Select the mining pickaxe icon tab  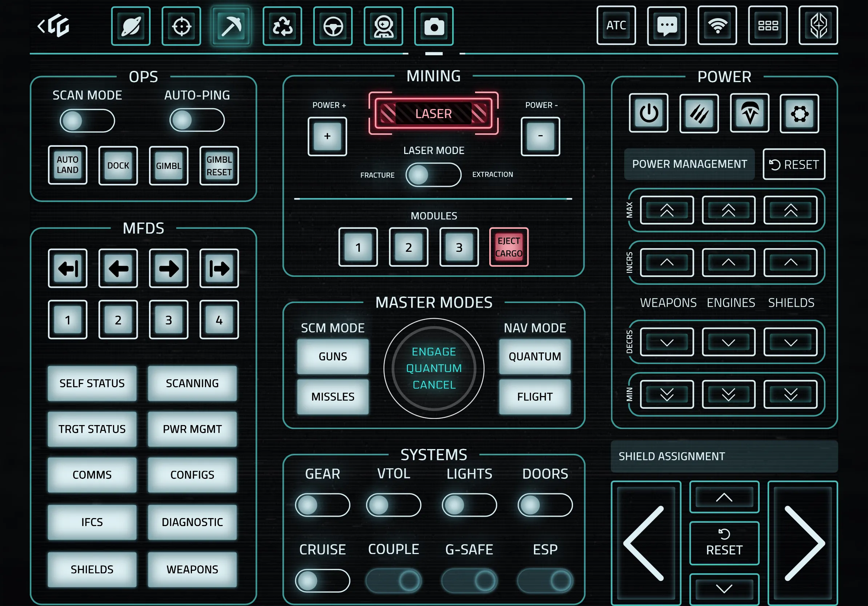[x=231, y=26]
